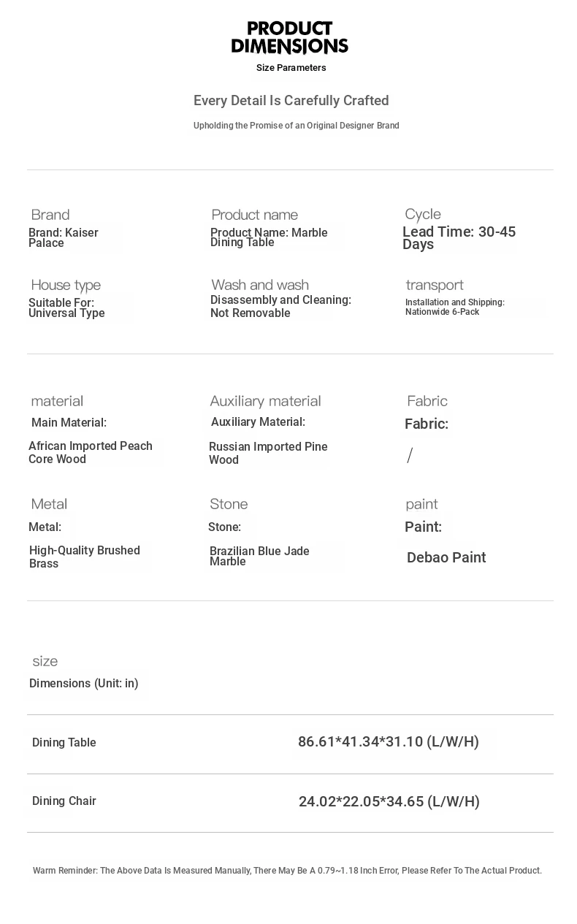
Task: Click the Size Parameters subtitle
Action: pyautogui.click(x=291, y=68)
